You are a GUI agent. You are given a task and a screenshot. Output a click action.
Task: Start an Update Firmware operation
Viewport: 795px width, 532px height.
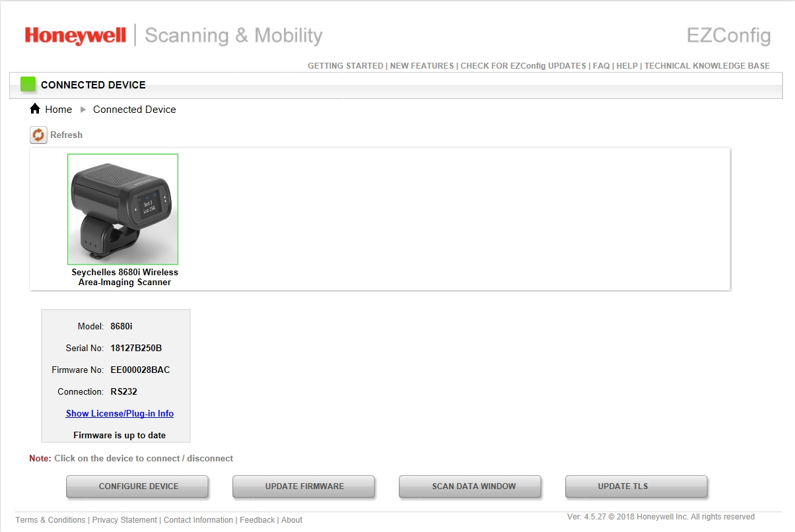pos(303,486)
